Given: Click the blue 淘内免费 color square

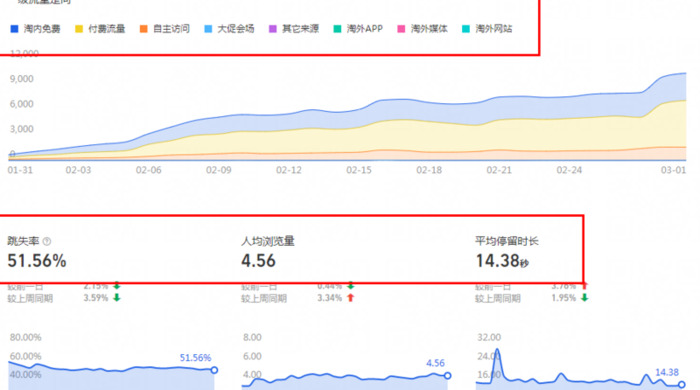Looking at the screenshot, I should tap(14, 29).
